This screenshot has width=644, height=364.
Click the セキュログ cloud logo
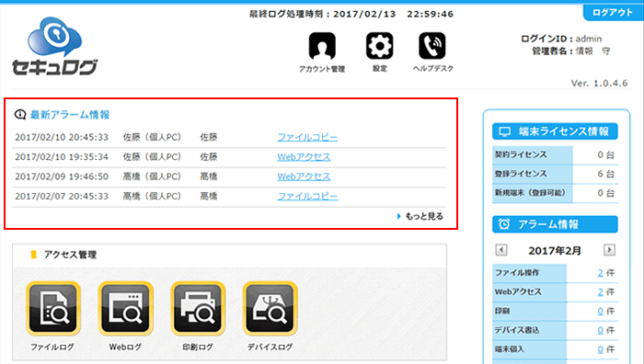click(x=54, y=46)
